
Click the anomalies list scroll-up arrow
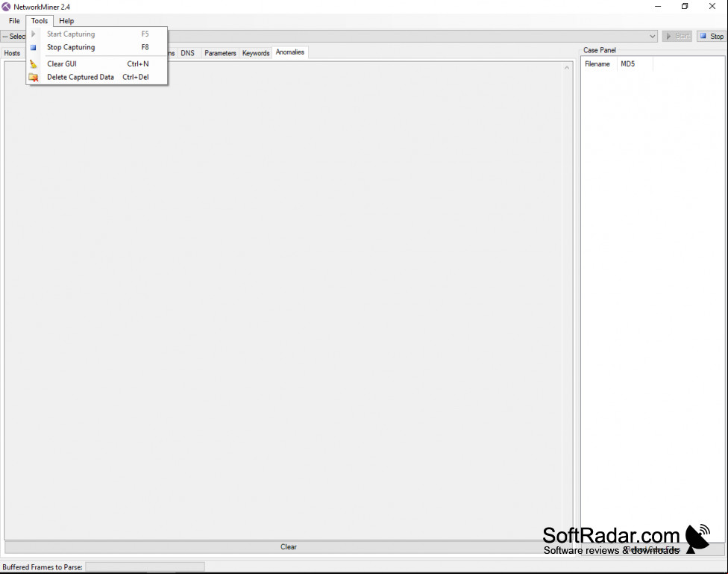point(567,68)
